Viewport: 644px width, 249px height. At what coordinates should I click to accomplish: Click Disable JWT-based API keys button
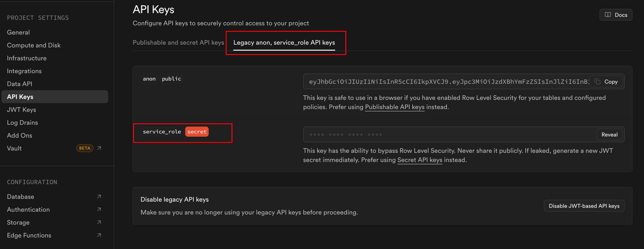click(x=584, y=206)
